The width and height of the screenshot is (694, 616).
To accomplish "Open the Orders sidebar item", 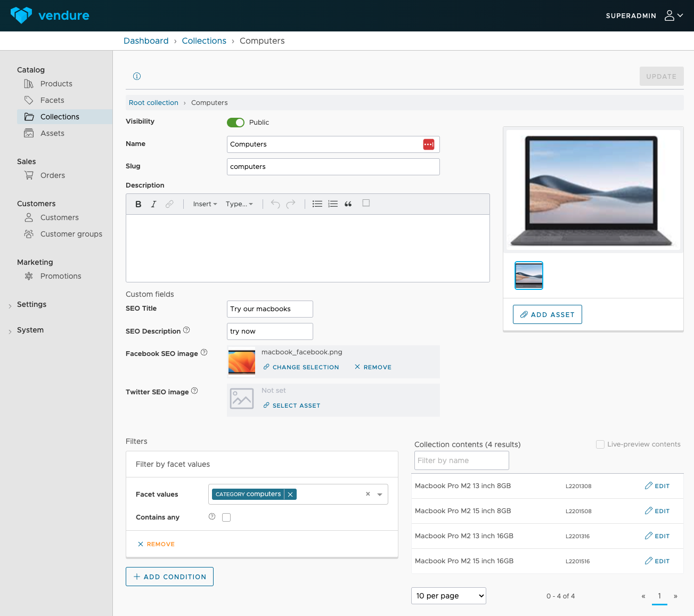I will 53,175.
